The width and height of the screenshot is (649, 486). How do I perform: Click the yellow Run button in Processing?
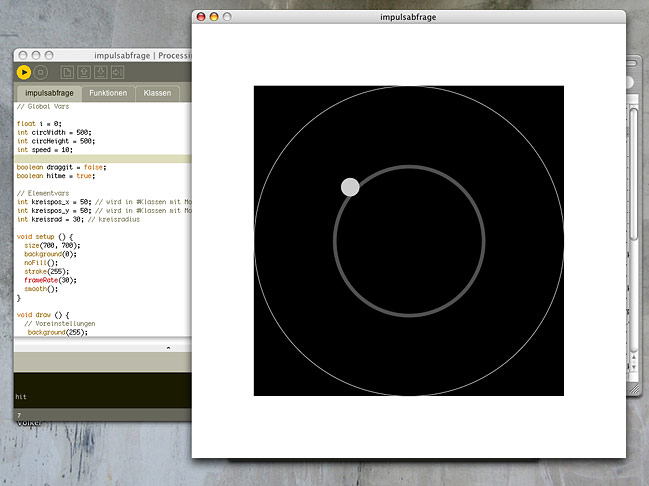[24, 72]
